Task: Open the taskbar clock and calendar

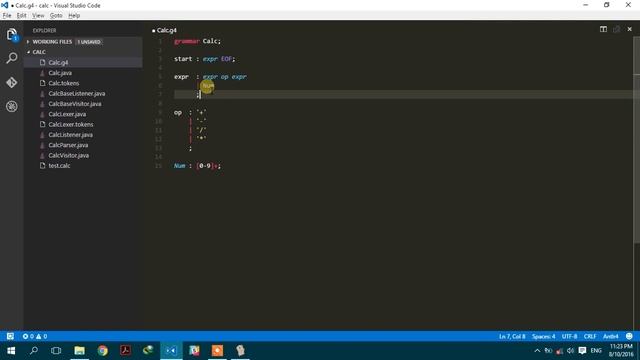Action: (x=621, y=351)
